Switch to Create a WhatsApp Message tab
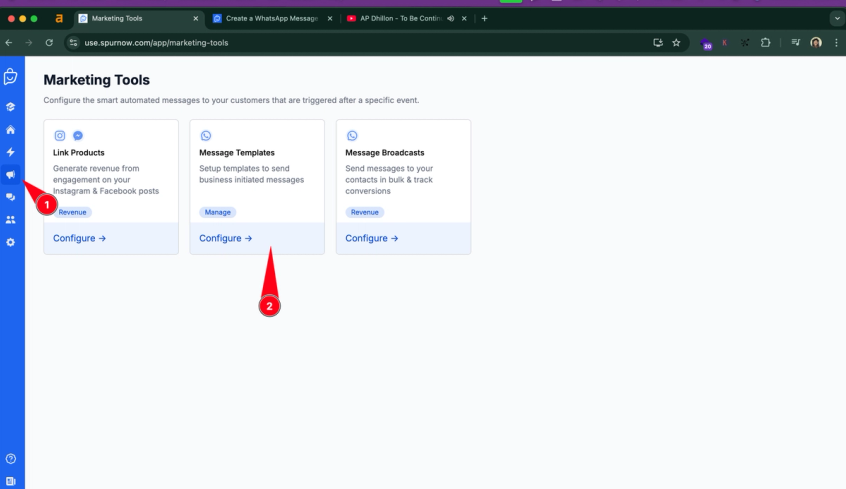Viewport: 846px width, 489px height. (x=272, y=18)
